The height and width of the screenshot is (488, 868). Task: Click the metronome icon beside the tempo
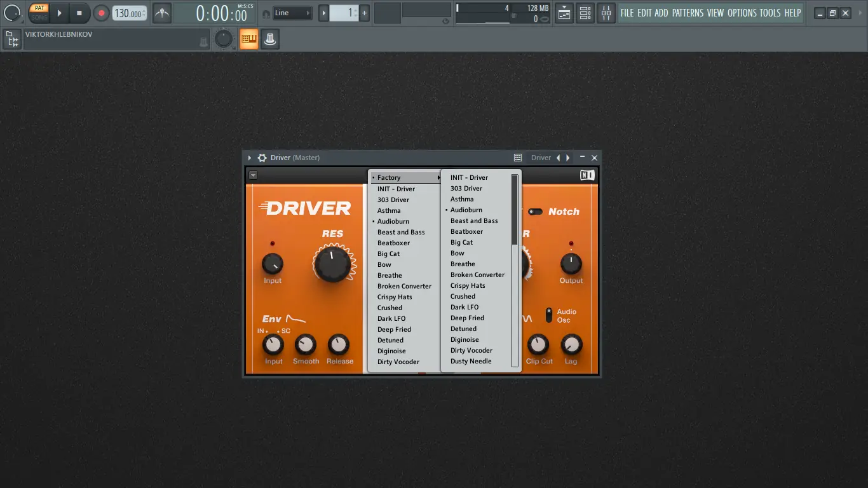(162, 13)
